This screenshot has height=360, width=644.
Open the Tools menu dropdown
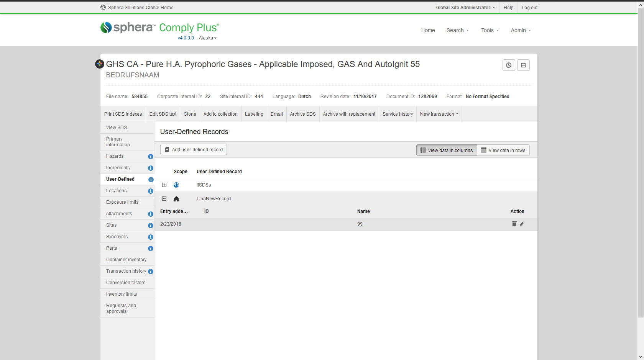click(x=490, y=30)
